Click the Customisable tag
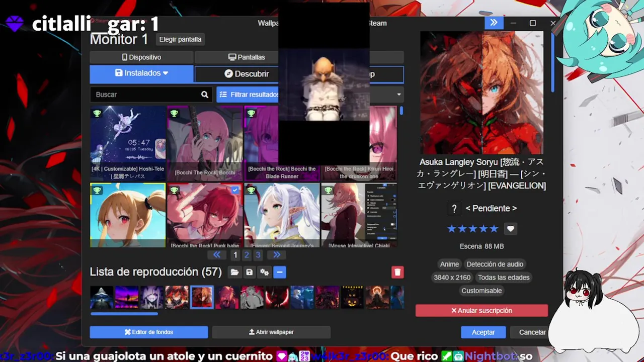The image size is (644, 362). [481, 291]
